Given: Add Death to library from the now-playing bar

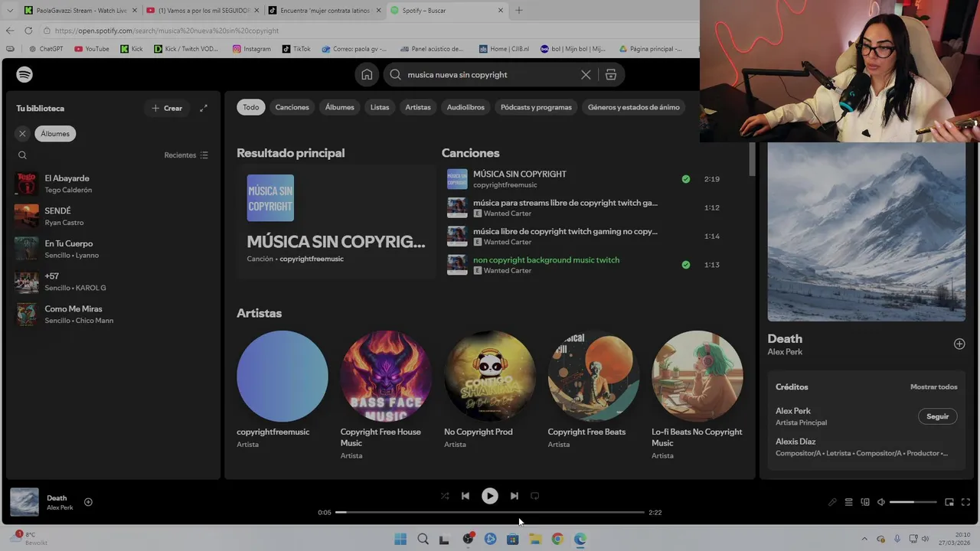Looking at the screenshot, I should click(x=88, y=502).
